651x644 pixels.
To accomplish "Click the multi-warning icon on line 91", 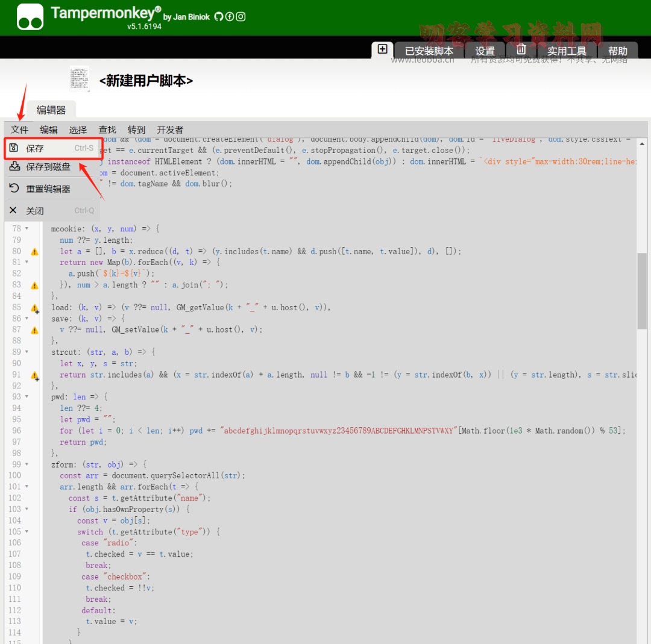I will coord(34,375).
